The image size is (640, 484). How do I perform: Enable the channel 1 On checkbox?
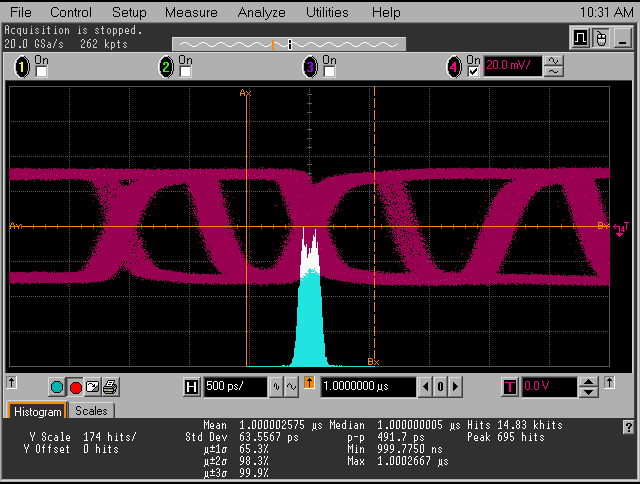[x=41, y=72]
